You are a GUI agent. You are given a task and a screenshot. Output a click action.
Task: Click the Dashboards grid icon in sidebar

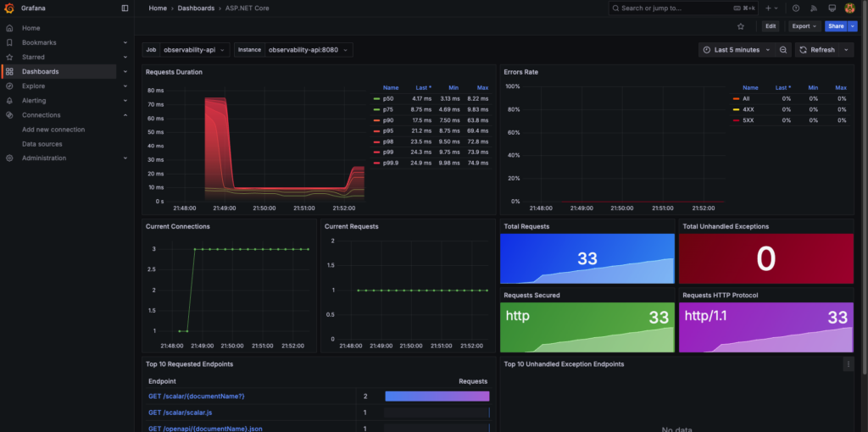click(x=9, y=71)
